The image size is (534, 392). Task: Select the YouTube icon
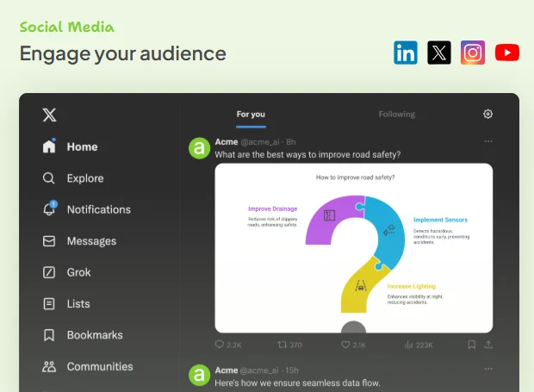pos(507,53)
